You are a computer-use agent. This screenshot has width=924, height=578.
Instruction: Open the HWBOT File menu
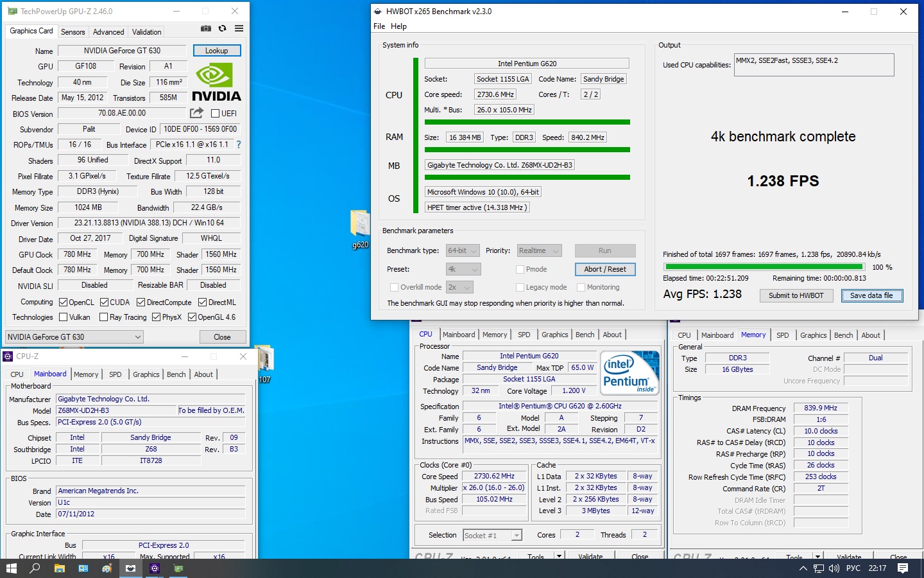click(379, 26)
